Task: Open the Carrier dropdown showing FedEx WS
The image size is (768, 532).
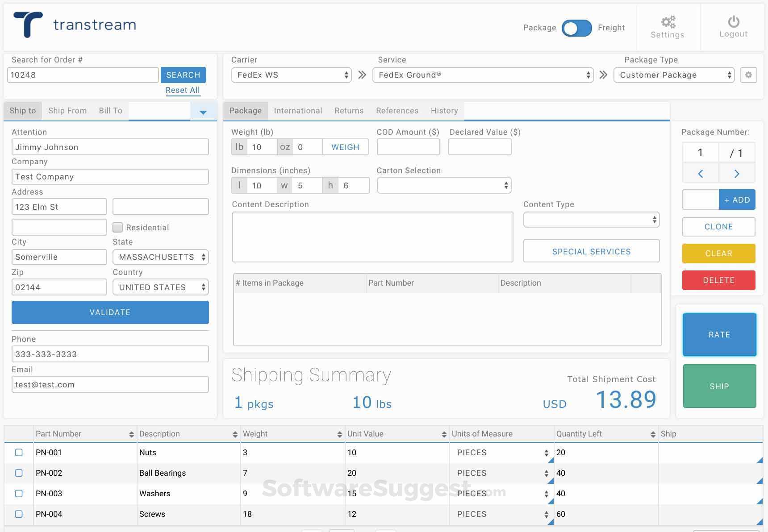Action: coord(291,75)
